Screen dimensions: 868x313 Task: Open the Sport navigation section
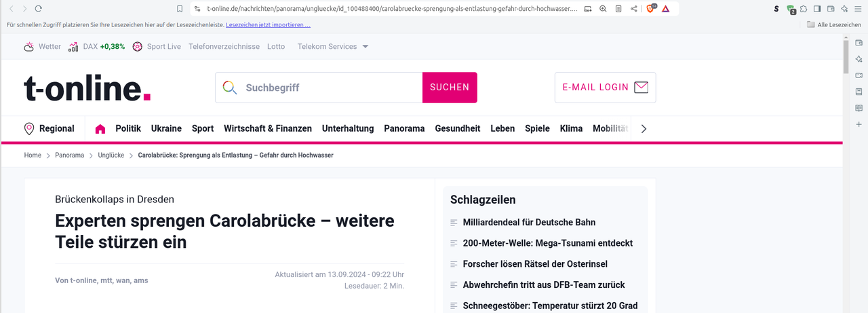click(203, 128)
